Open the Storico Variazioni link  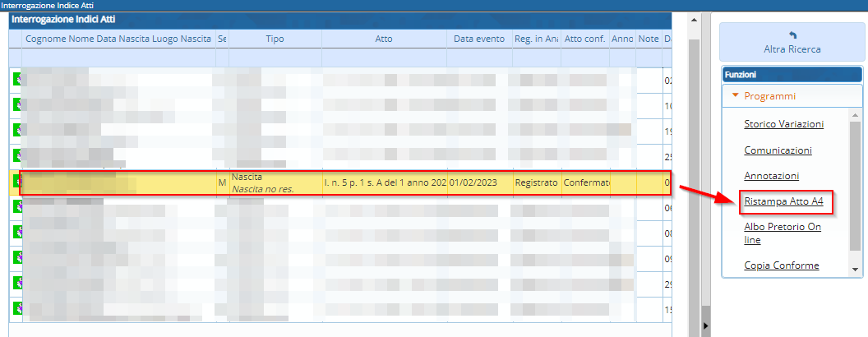783,124
